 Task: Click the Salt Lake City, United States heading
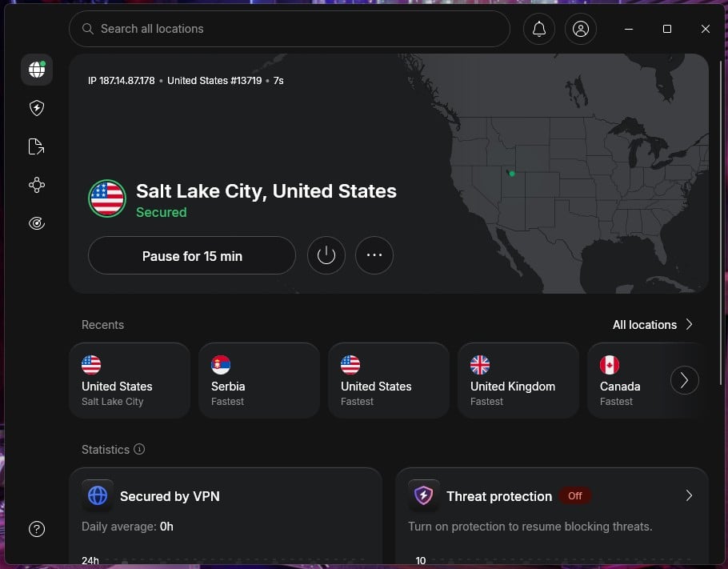tap(266, 191)
